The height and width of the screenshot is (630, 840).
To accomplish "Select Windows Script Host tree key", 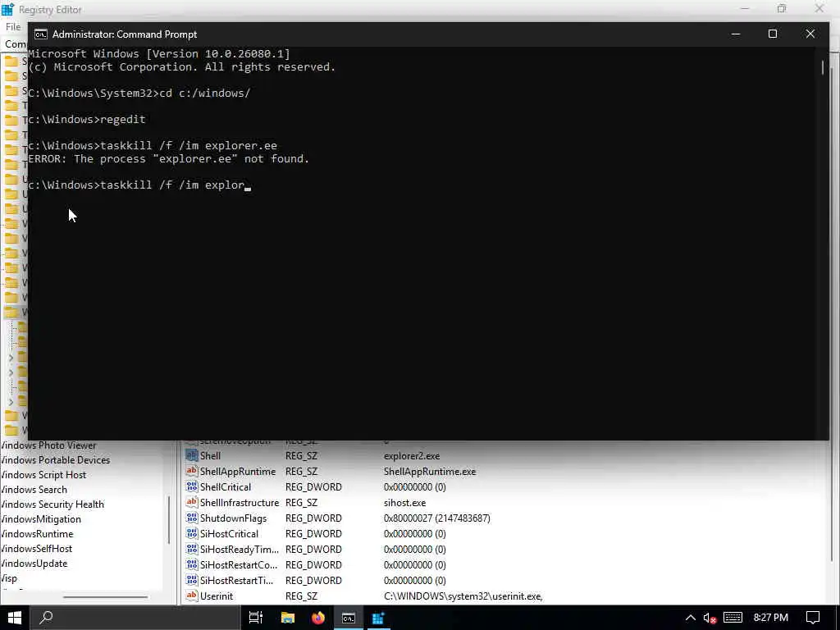I will pyautogui.click(x=43, y=475).
